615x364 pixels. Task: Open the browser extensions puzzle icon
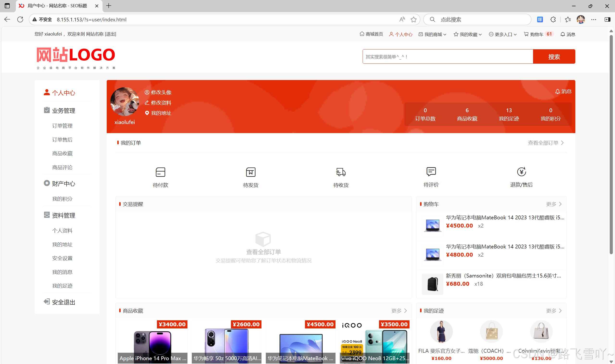pyautogui.click(x=553, y=20)
